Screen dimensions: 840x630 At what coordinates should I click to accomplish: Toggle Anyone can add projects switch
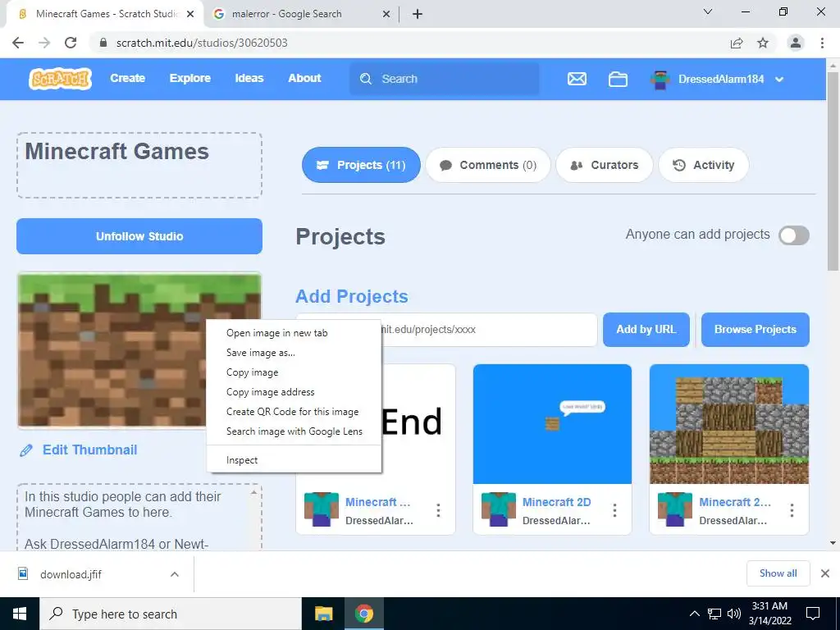(x=794, y=235)
